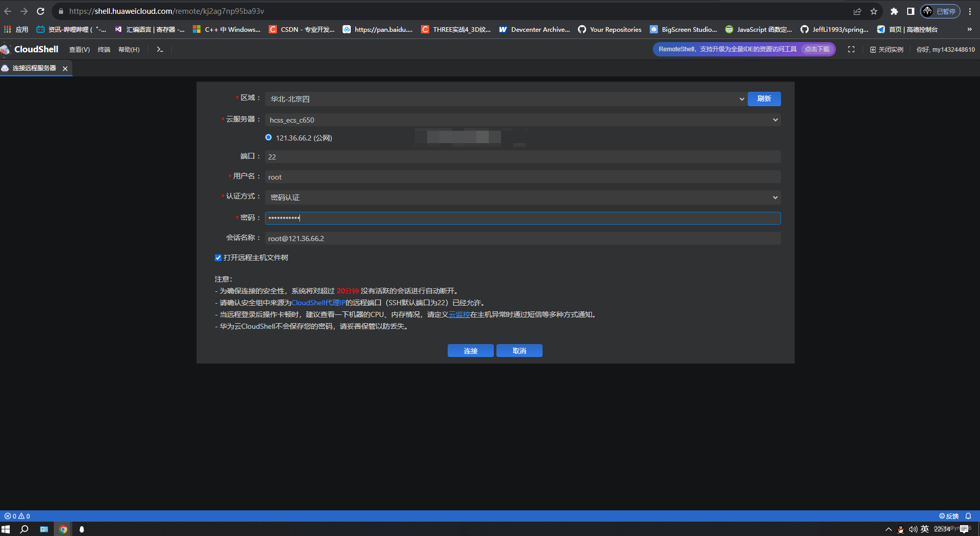Click the user greeting my1432448610

(x=946, y=49)
